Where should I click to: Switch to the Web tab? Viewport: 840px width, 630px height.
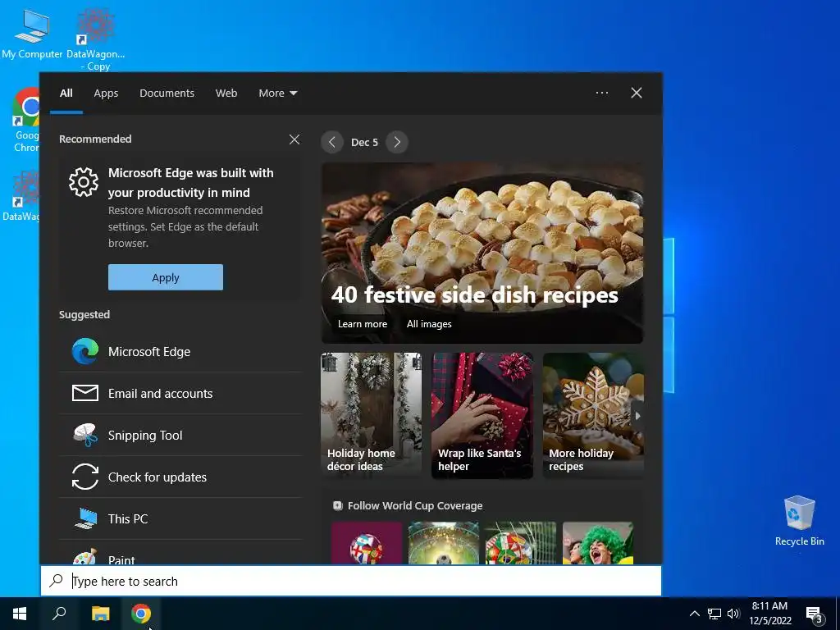click(x=226, y=93)
